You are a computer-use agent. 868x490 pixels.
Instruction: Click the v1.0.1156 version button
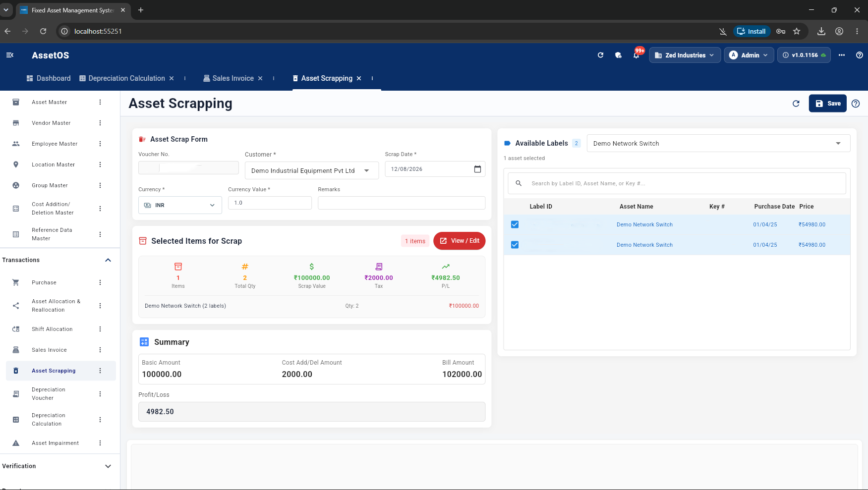pos(804,55)
